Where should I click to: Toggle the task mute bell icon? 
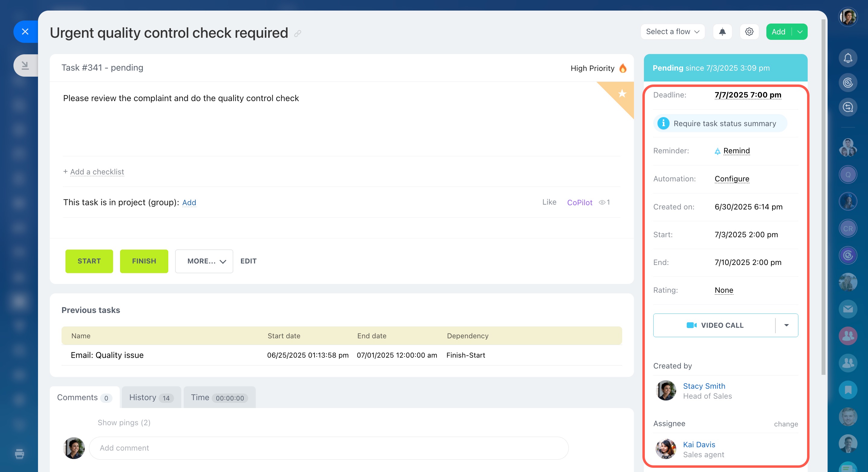[x=722, y=32]
